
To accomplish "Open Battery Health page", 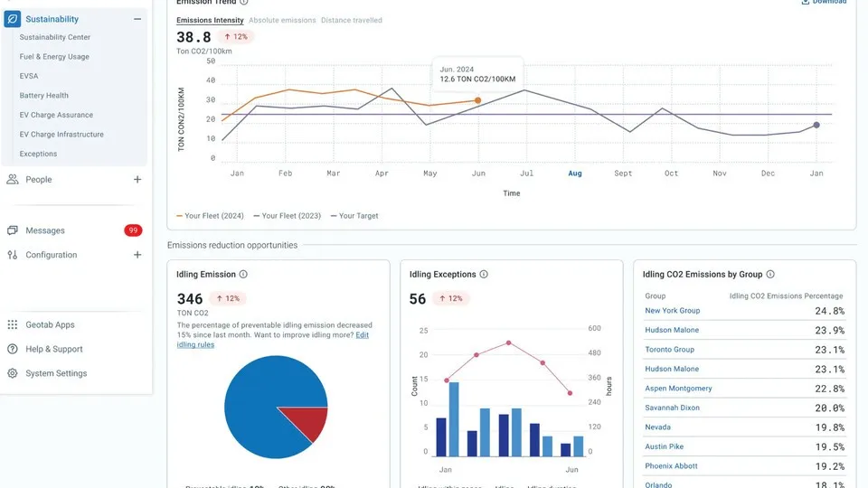I will click(x=43, y=95).
